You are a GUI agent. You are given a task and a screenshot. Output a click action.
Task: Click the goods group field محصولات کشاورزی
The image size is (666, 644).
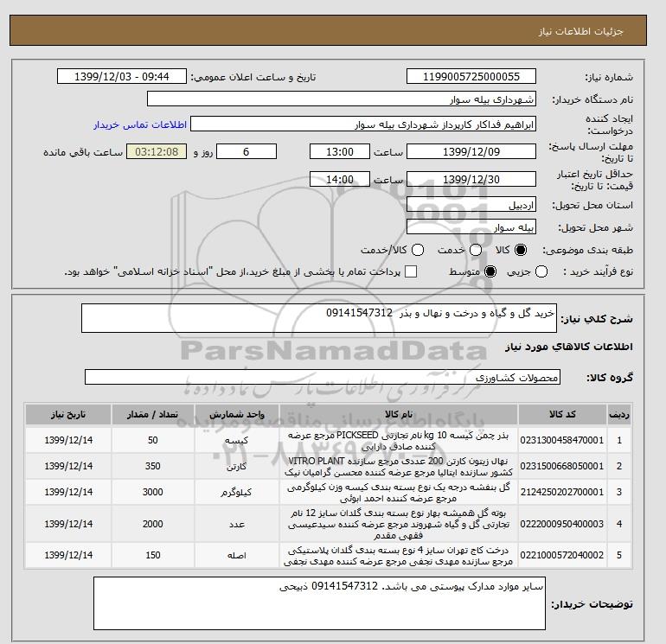pyautogui.click(x=323, y=377)
